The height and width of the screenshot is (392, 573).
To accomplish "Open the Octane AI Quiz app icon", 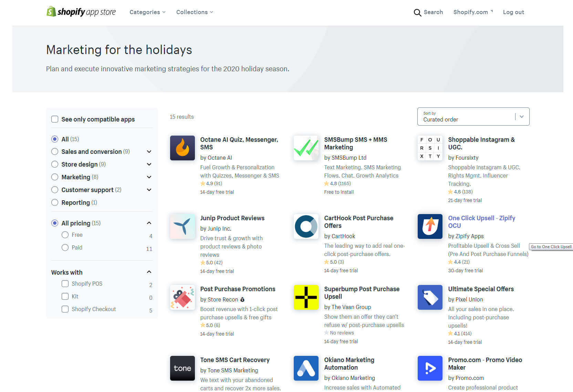I will tap(182, 148).
